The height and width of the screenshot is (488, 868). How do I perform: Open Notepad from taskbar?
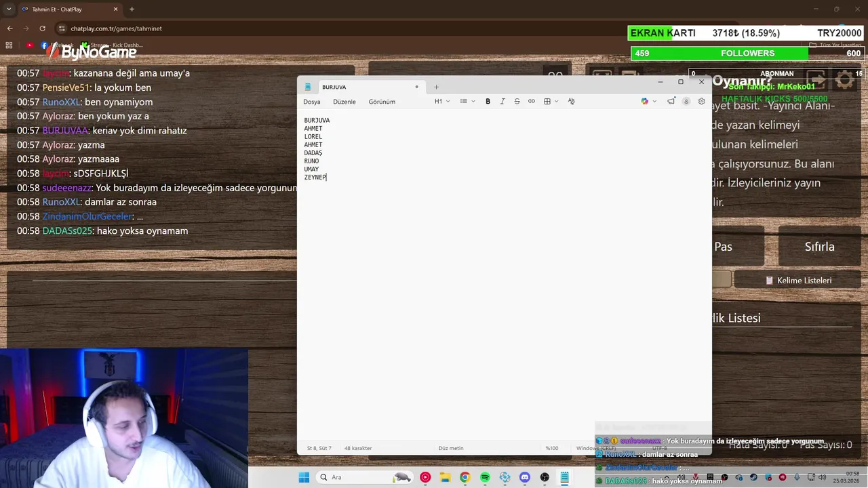[564, 477]
